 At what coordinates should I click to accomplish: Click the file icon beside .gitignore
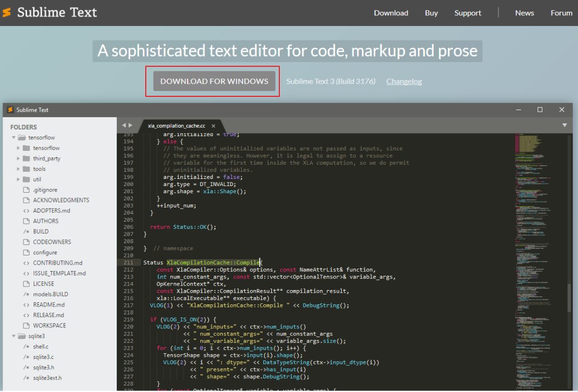(26, 190)
